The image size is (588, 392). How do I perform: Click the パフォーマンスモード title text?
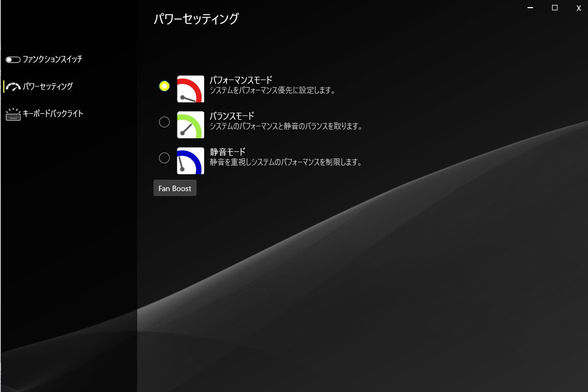coord(241,80)
